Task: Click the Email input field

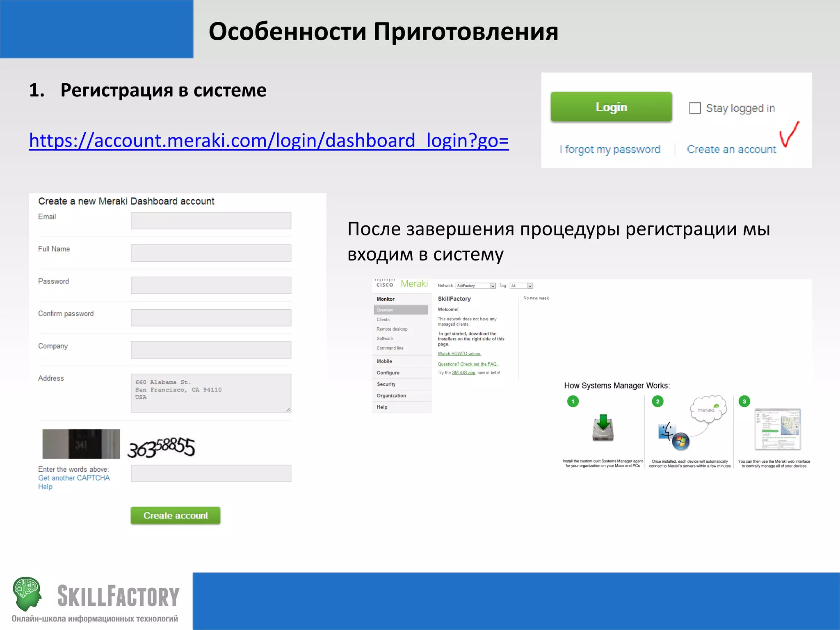Action: [211, 221]
